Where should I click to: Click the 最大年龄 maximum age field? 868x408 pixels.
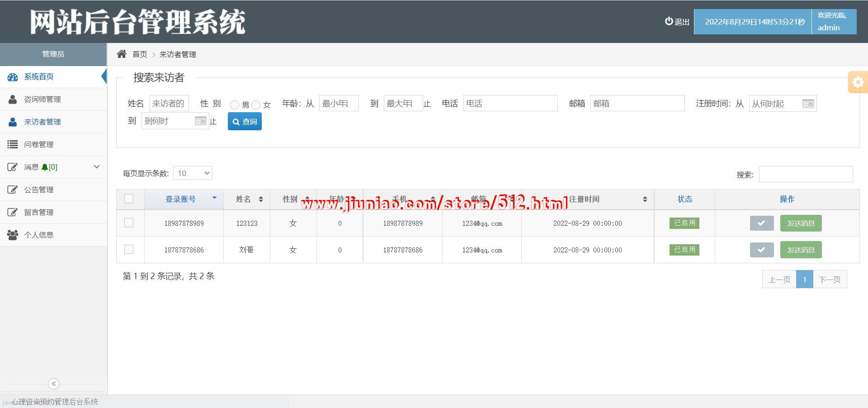[403, 103]
